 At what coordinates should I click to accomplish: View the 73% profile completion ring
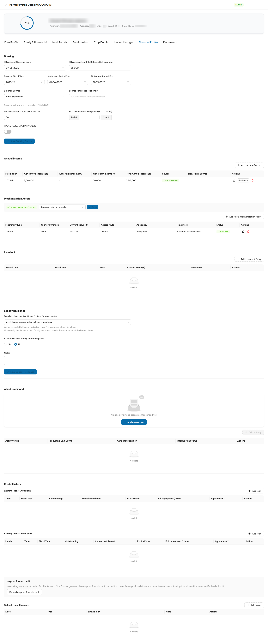pos(27,23)
